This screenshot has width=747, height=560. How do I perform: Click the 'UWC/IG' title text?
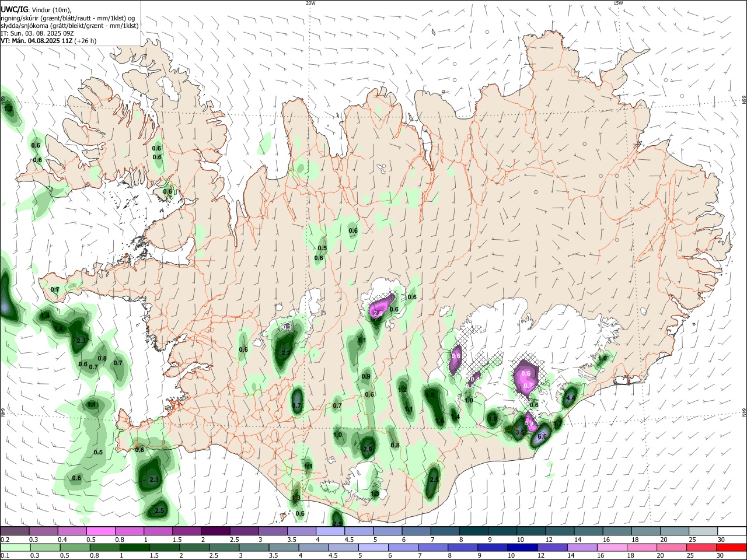click(14, 10)
